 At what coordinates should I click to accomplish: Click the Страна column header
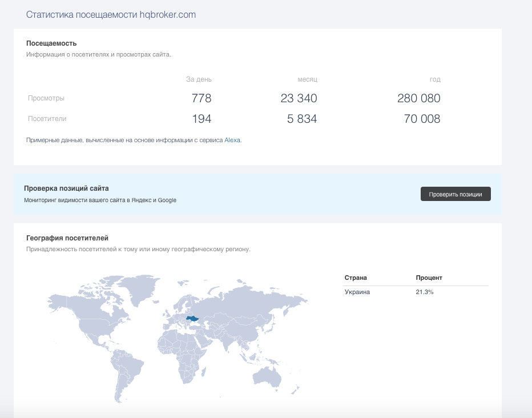(x=356, y=278)
